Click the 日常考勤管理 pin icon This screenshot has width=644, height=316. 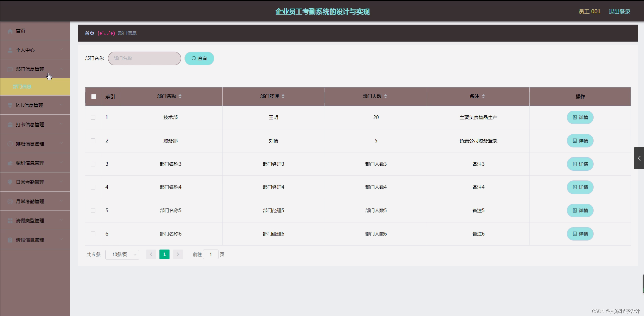[x=10, y=182]
